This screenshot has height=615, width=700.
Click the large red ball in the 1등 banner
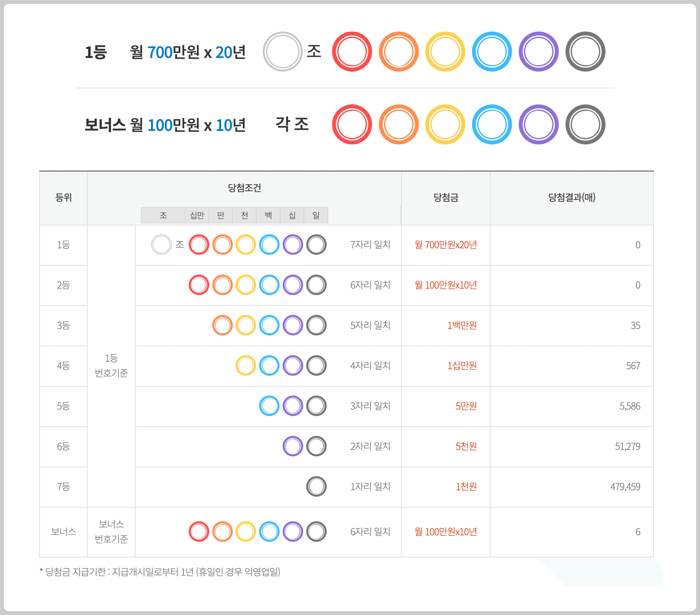[352, 52]
